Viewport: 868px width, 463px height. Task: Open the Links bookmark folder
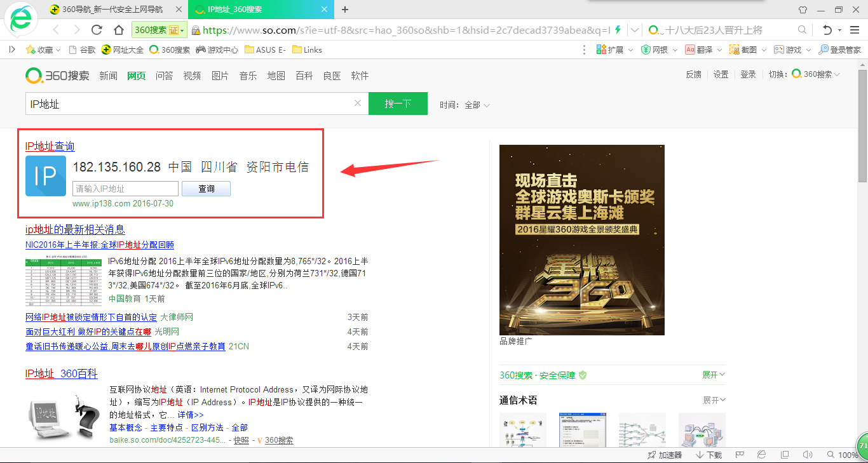[x=307, y=50]
